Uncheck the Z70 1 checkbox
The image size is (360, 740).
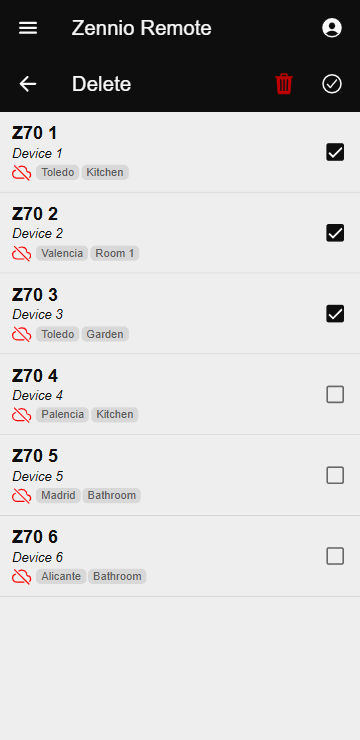coord(335,152)
